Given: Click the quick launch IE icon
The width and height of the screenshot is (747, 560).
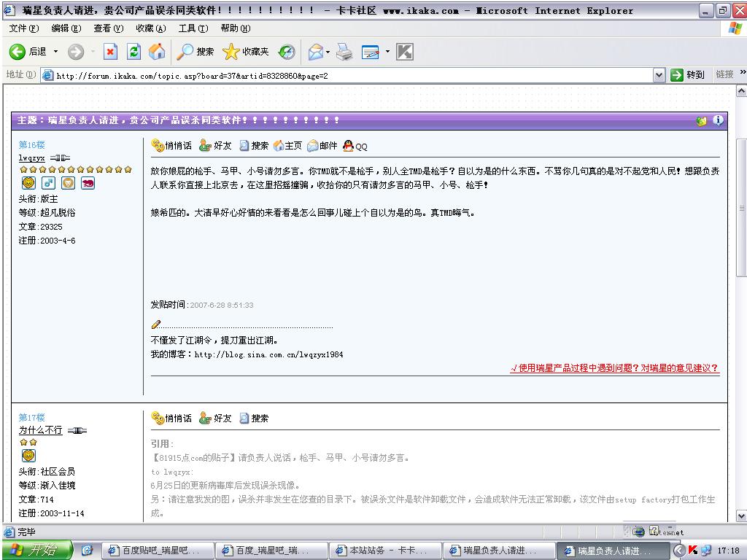Looking at the screenshot, I should coord(88,551).
